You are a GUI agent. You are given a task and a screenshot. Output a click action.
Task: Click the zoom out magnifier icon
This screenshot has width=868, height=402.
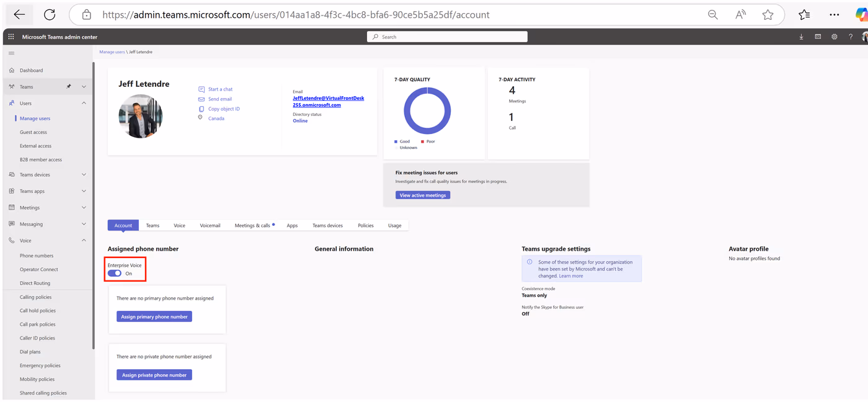713,14
